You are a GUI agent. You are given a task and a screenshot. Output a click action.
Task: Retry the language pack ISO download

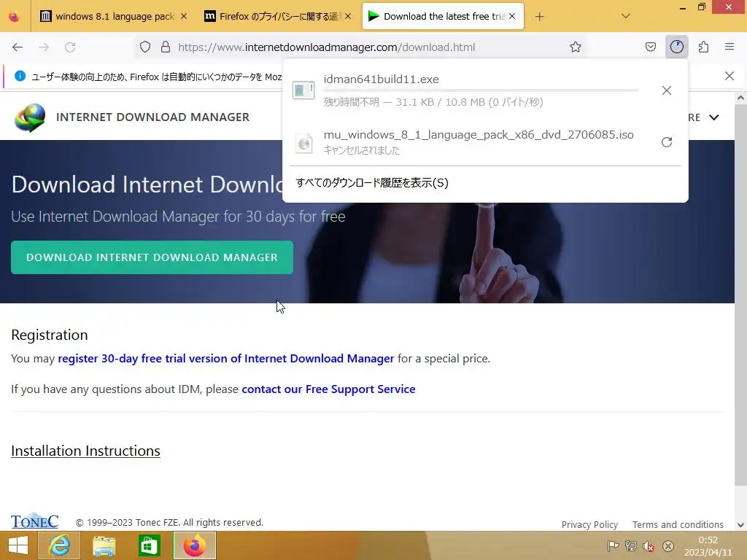tap(667, 142)
